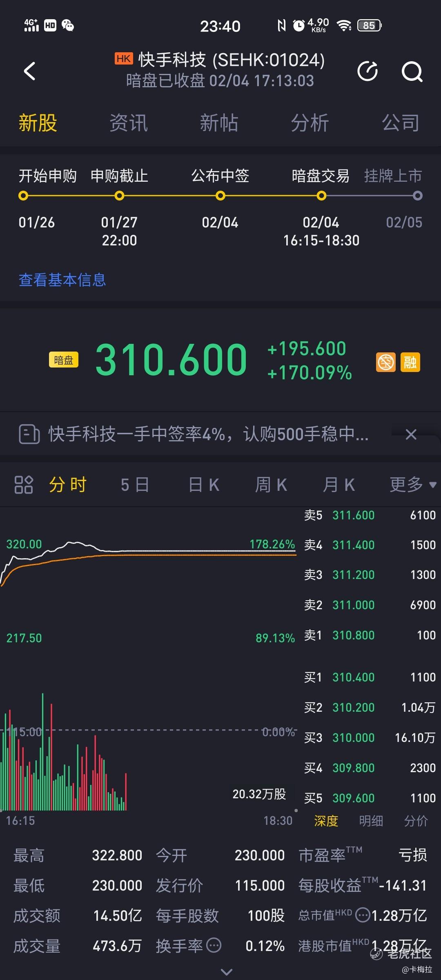Image resolution: width=441 pixels, height=980 pixels.
Task: Tap the back arrow icon
Action: pos(30,71)
